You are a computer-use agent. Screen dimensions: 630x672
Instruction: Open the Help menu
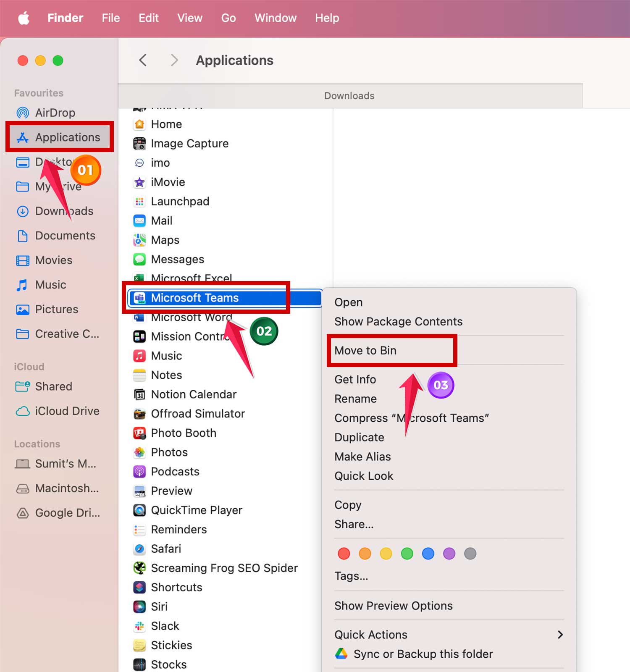tap(327, 18)
